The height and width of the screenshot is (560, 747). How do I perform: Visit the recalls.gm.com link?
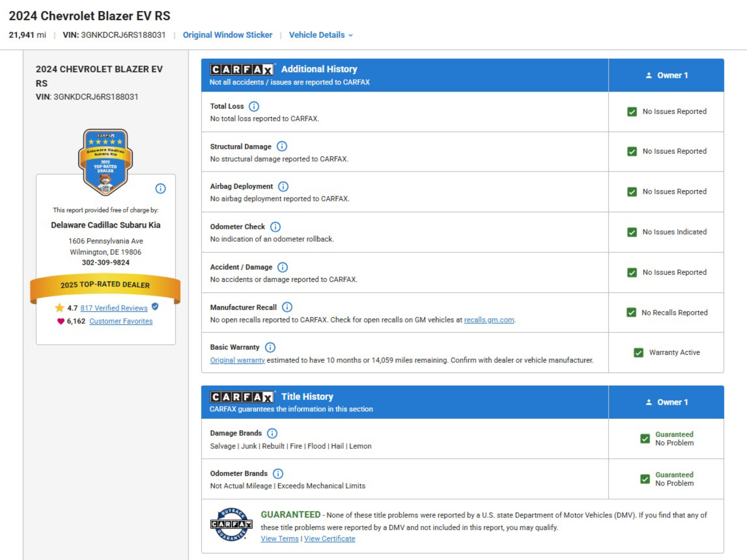pyautogui.click(x=489, y=320)
